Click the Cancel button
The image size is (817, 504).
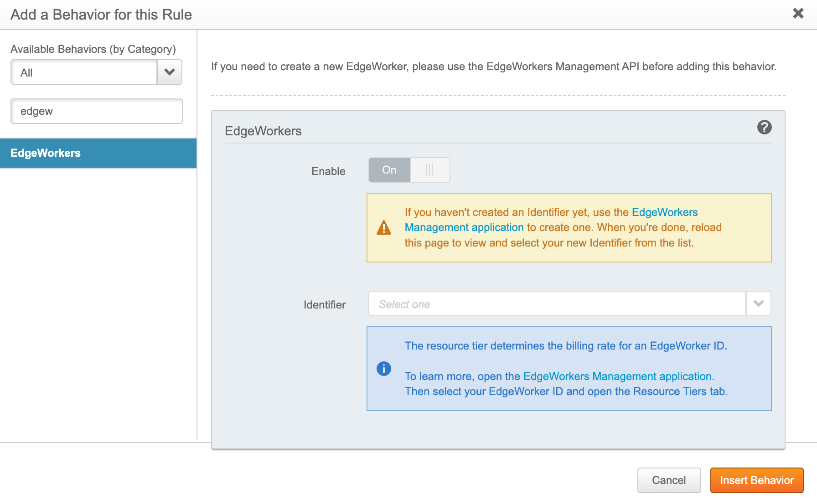pos(669,480)
